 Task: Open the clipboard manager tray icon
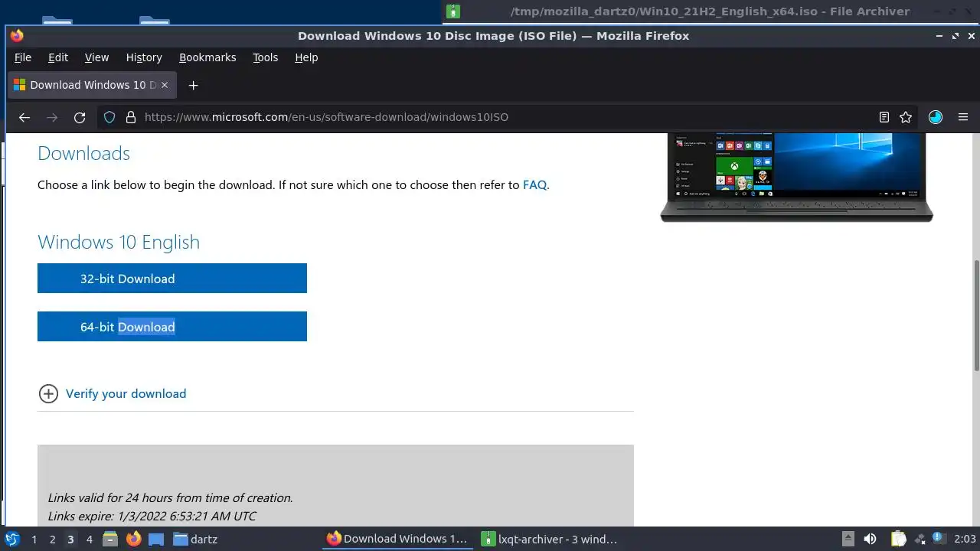coord(898,539)
